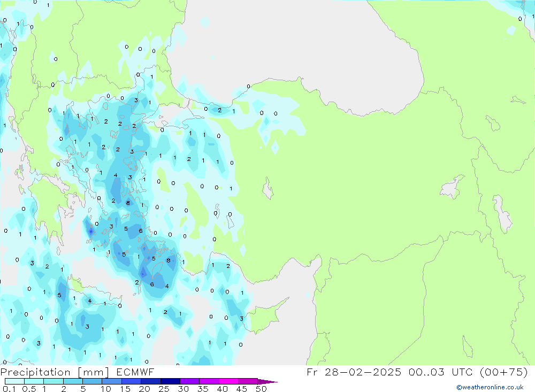Click the '30' legend scale label
This screenshot has width=535, height=392.
[184, 389]
